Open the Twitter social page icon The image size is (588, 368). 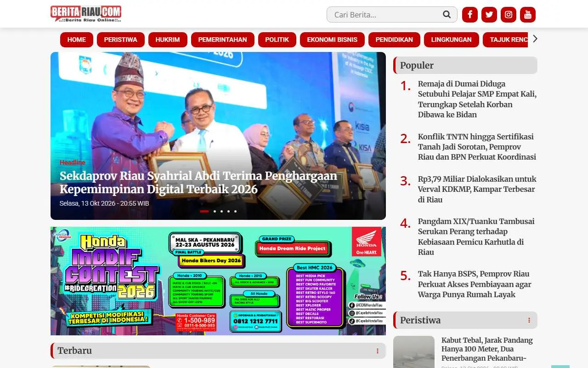489,14
